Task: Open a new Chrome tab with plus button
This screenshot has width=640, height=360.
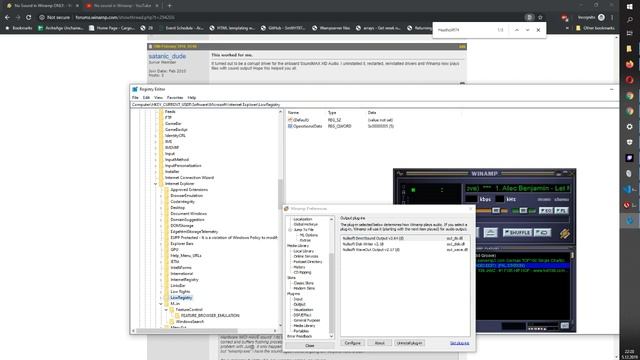Action: pyautogui.click(x=169, y=6)
